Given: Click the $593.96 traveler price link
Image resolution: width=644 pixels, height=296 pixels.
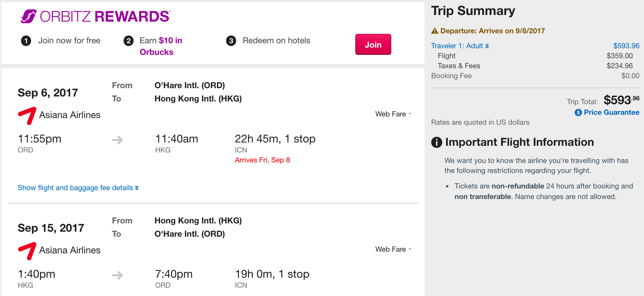Looking at the screenshot, I should [626, 46].
